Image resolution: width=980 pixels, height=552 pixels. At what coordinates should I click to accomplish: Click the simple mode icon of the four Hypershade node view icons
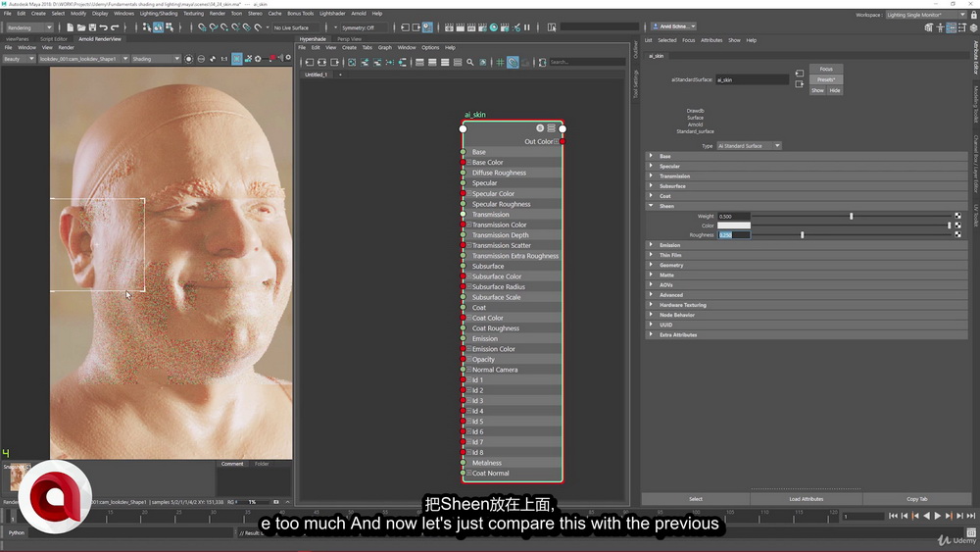(419, 63)
